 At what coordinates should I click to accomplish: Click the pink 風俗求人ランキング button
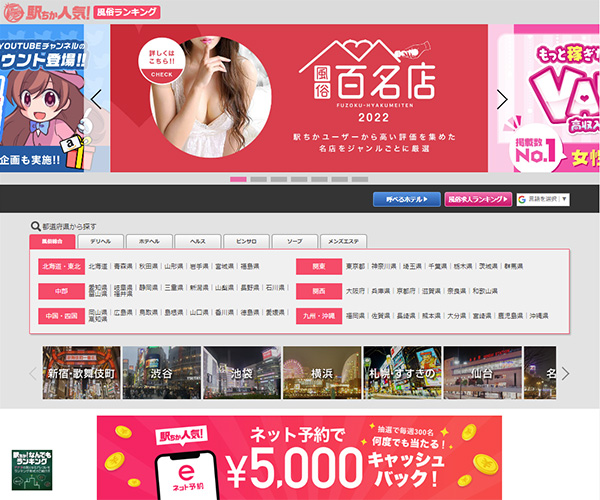click(x=478, y=199)
